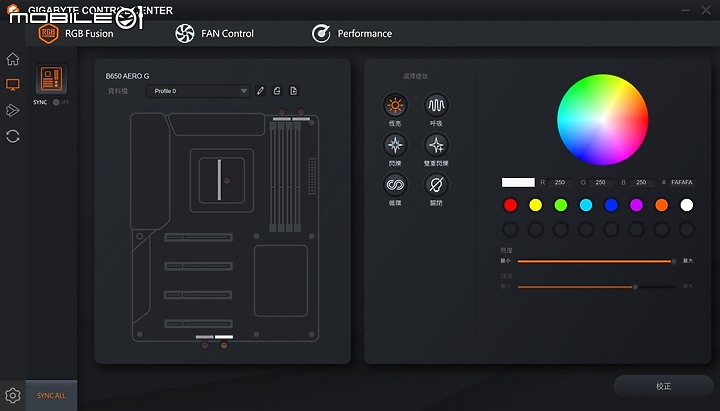
Task: Click the SYNC ALL button
Action: pos(51,395)
